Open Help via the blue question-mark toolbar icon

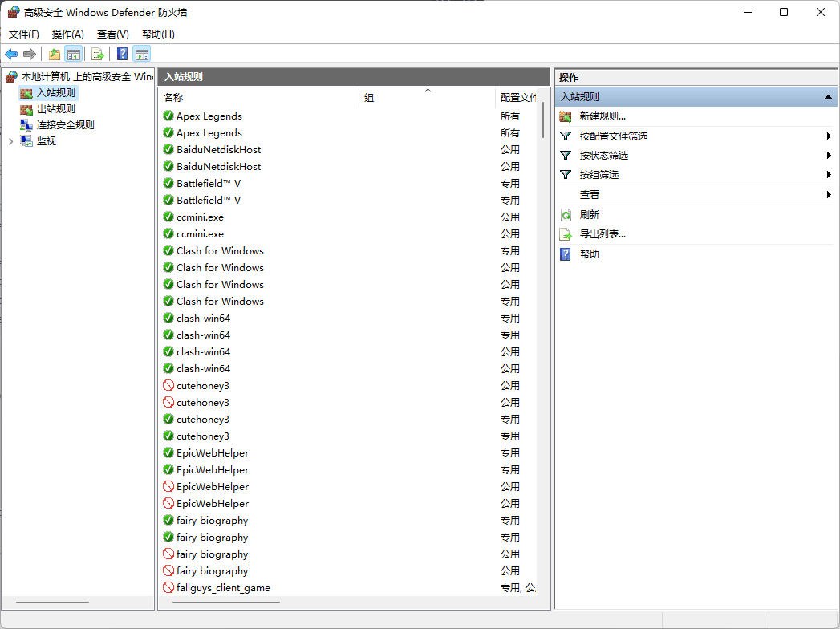(123, 54)
